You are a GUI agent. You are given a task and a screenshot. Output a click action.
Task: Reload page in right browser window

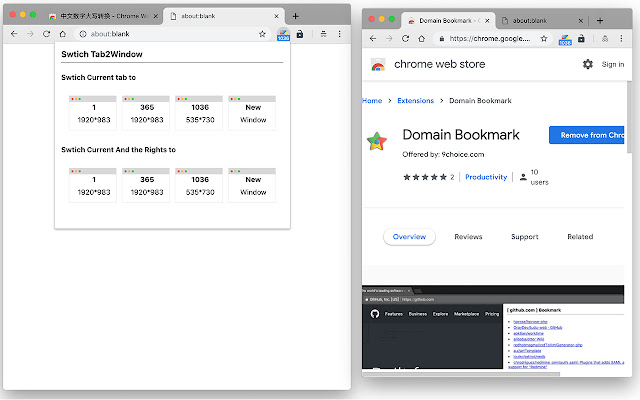click(x=405, y=38)
